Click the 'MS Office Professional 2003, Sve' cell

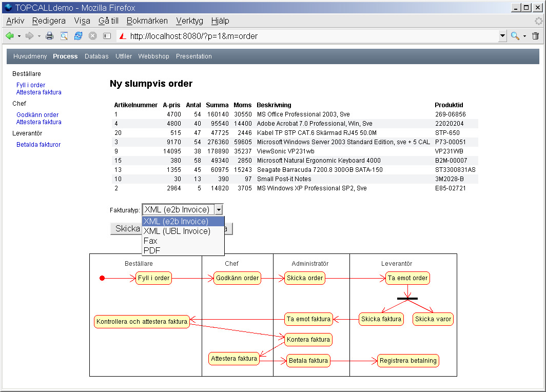303,114
